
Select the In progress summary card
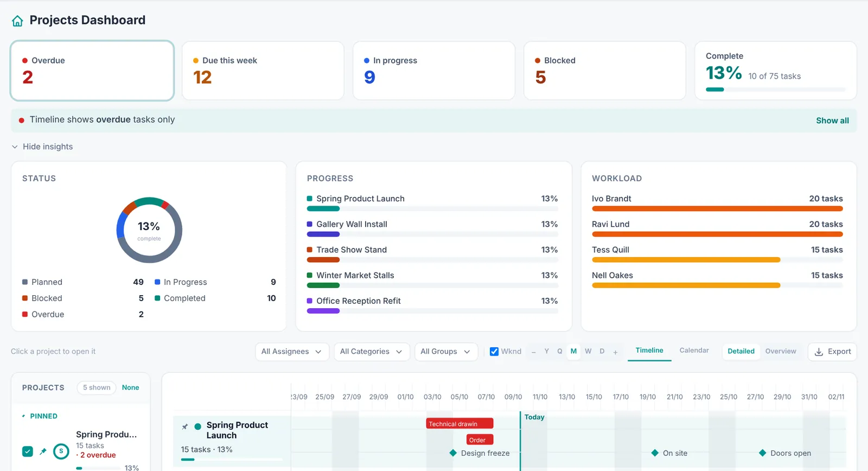434,71
